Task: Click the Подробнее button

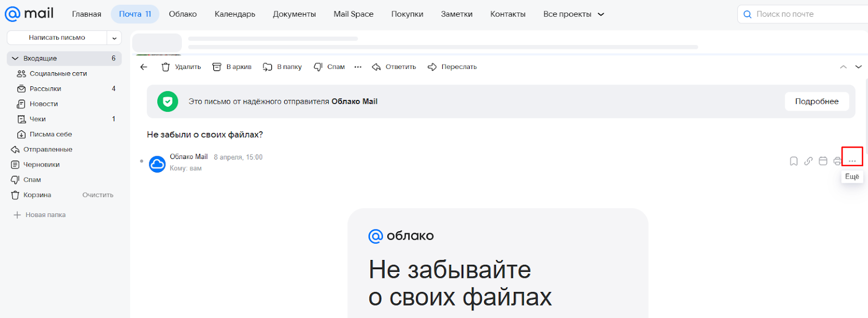Action: pyautogui.click(x=816, y=101)
